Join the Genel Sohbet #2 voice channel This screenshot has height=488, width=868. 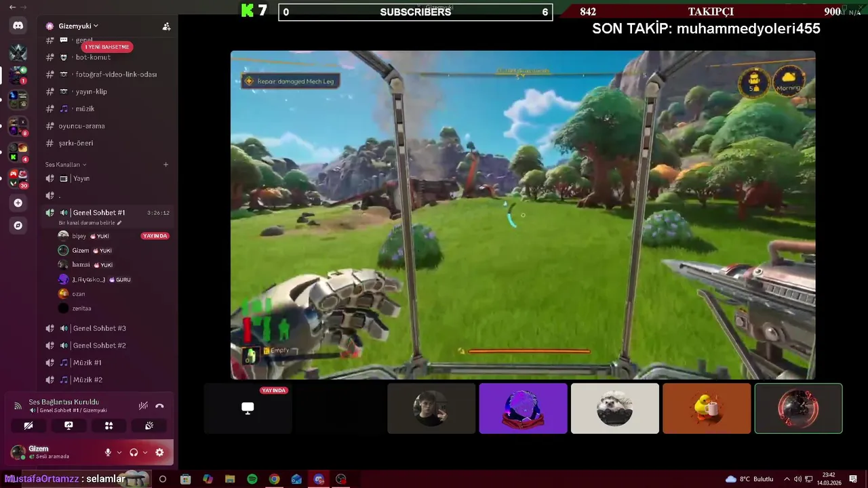click(107, 345)
